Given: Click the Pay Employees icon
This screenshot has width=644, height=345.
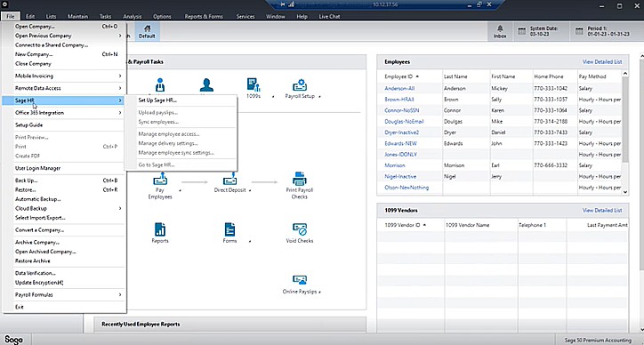Looking at the screenshot, I should click(160, 180).
